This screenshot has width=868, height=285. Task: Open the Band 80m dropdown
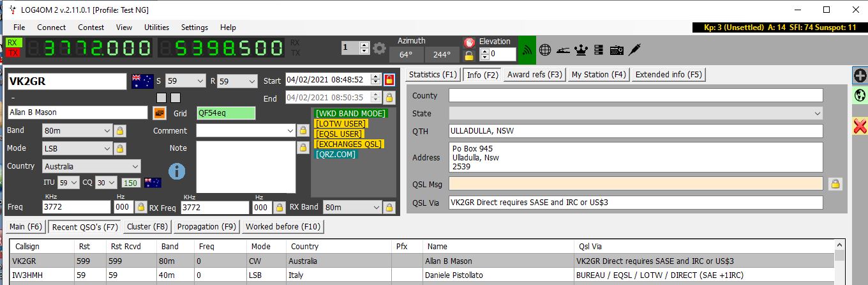(77, 130)
